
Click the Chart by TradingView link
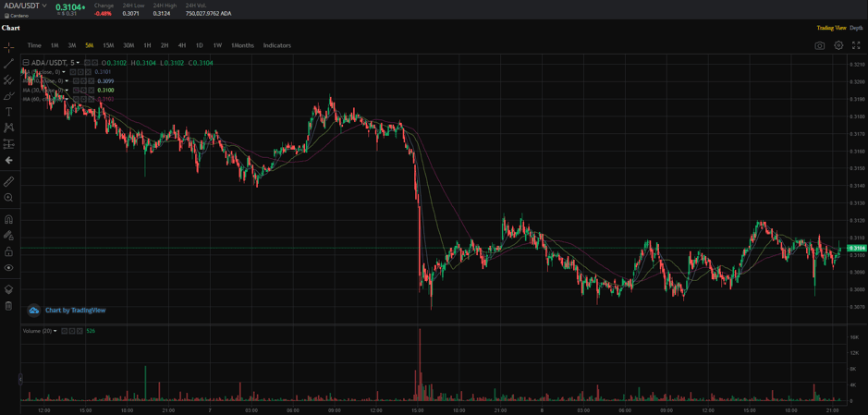coord(75,311)
